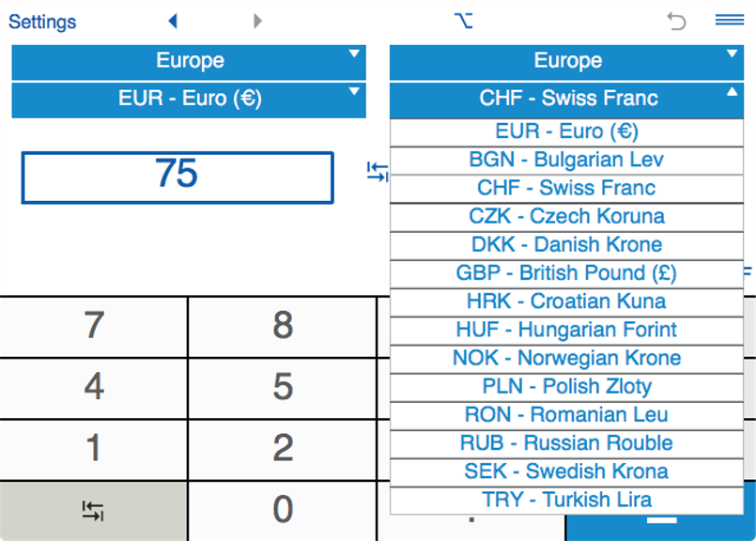Click the back arrow in top bar

click(x=173, y=22)
